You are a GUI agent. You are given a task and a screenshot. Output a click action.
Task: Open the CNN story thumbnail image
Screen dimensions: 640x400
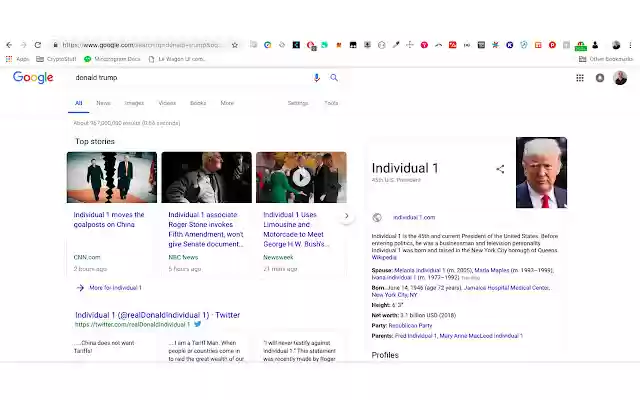point(112,178)
